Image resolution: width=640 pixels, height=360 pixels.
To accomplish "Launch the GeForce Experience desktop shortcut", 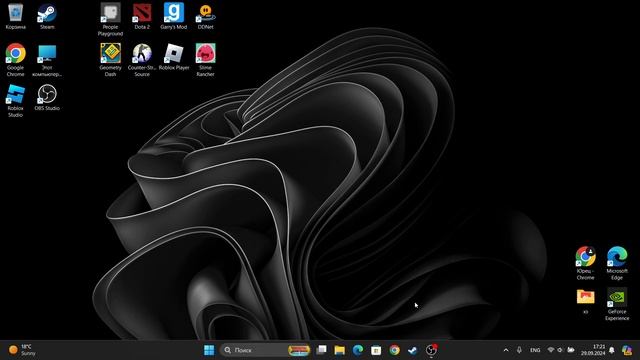I will (x=617, y=304).
